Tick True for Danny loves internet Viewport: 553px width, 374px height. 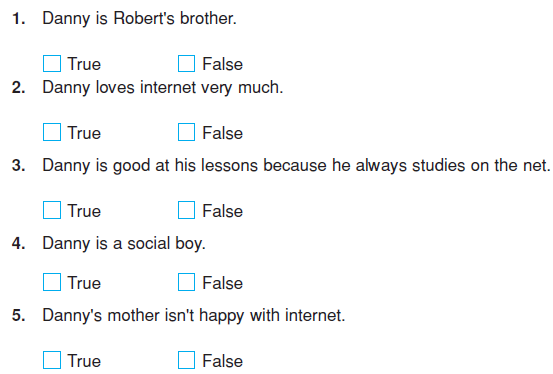[x=52, y=132]
